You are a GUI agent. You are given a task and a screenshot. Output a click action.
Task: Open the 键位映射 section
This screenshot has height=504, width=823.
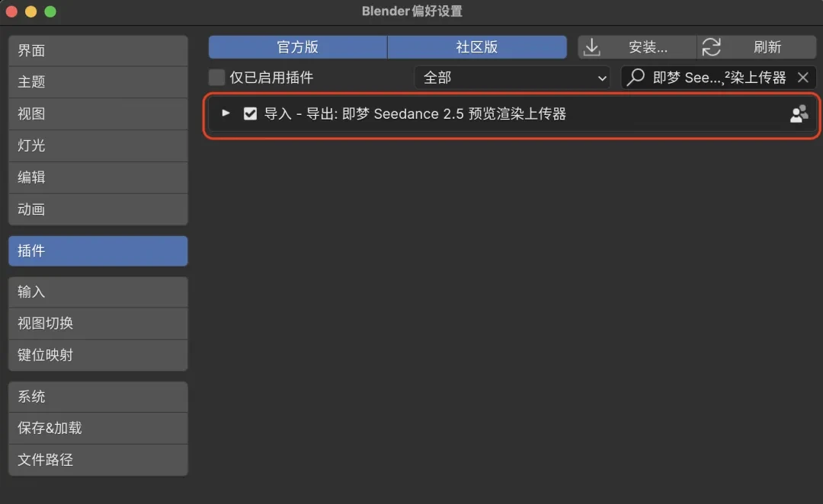(x=98, y=355)
